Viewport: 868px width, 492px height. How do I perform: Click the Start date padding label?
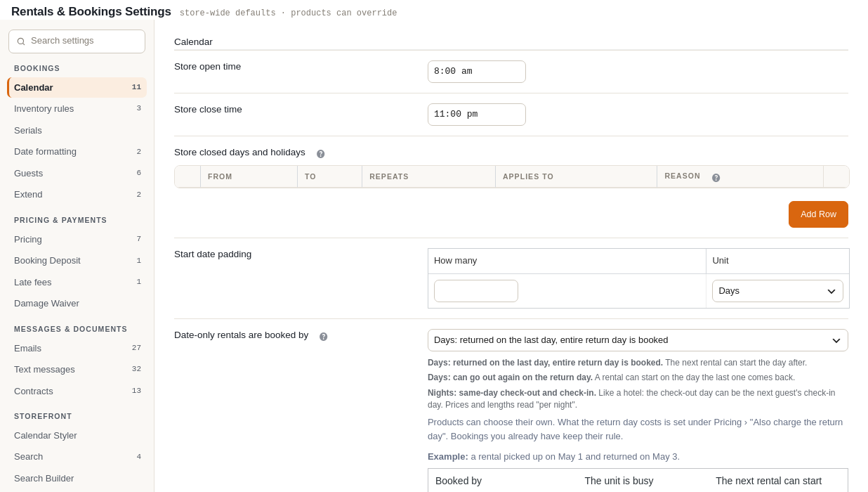(x=213, y=254)
